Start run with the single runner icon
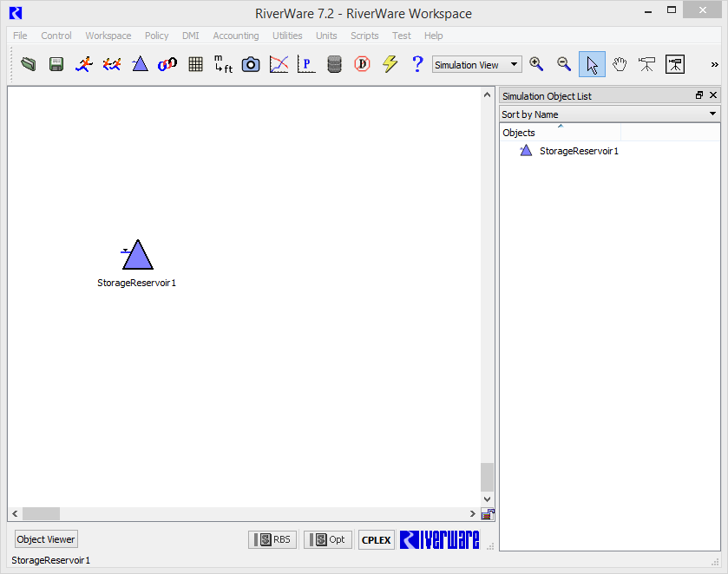This screenshot has height=574, width=728. pos(84,64)
